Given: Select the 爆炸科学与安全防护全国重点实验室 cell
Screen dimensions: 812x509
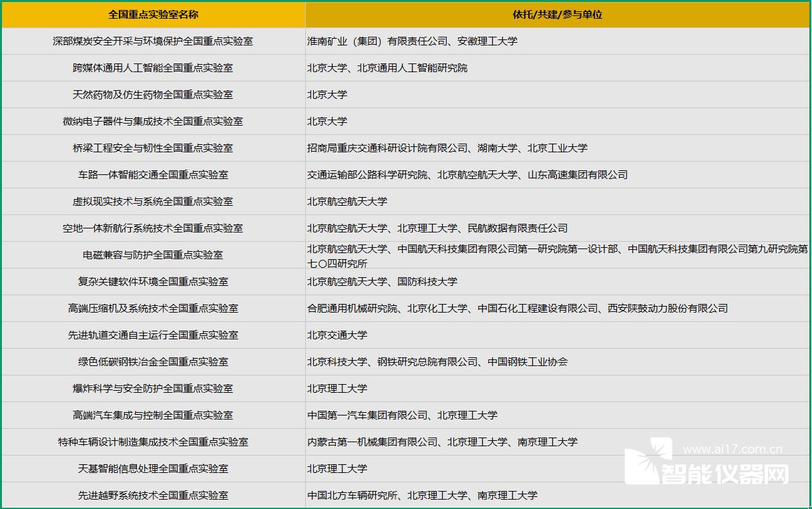Looking at the screenshot, I should (x=153, y=388).
